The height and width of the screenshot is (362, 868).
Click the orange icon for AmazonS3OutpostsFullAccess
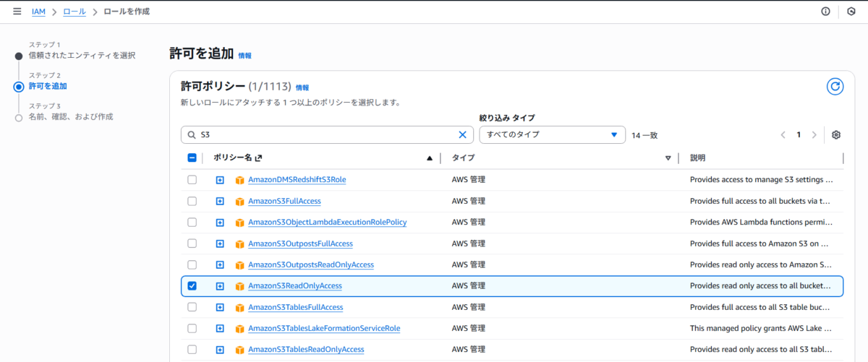click(x=240, y=244)
